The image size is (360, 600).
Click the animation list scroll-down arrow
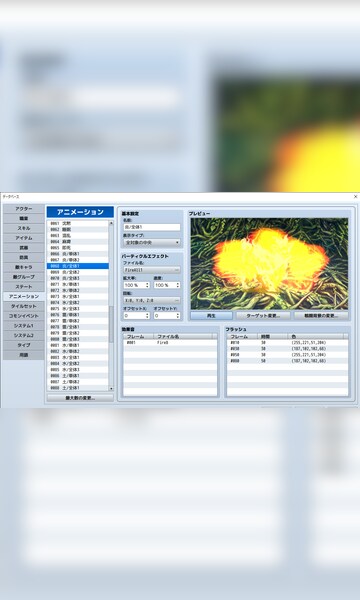[x=111, y=388]
